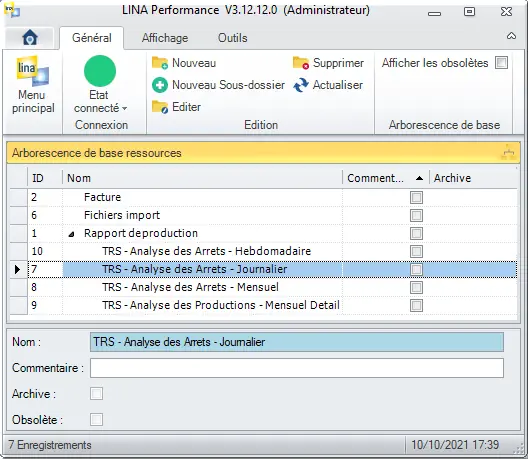The image size is (528, 459).
Task: Click the Editer folder icon
Action: point(160,107)
